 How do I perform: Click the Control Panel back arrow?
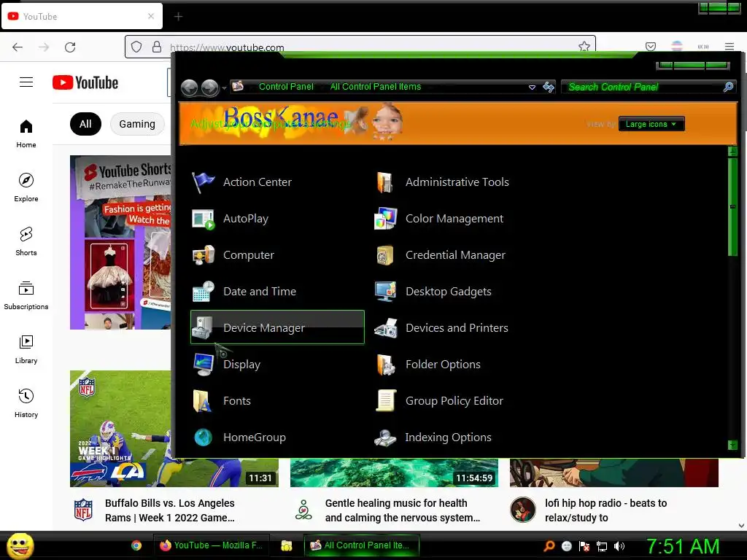point(190,87)
